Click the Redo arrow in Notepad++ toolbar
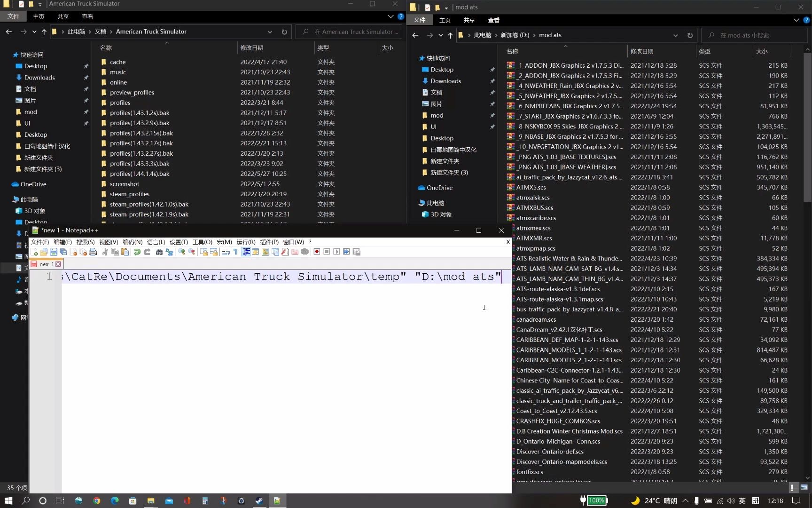This screenshot has height=508, width=812. pos(147,252)
